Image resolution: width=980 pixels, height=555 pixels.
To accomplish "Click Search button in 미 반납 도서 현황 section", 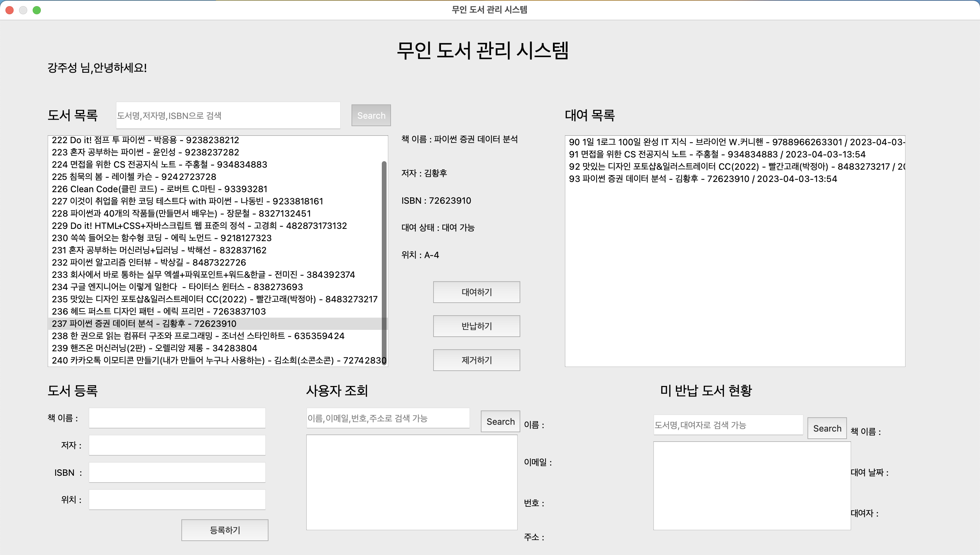I will (827, 428).
